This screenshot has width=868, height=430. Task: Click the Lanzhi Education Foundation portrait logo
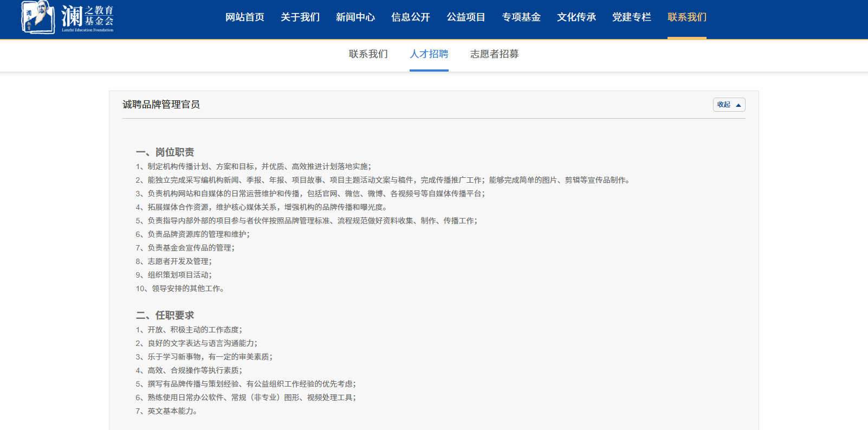pos(37,17)
